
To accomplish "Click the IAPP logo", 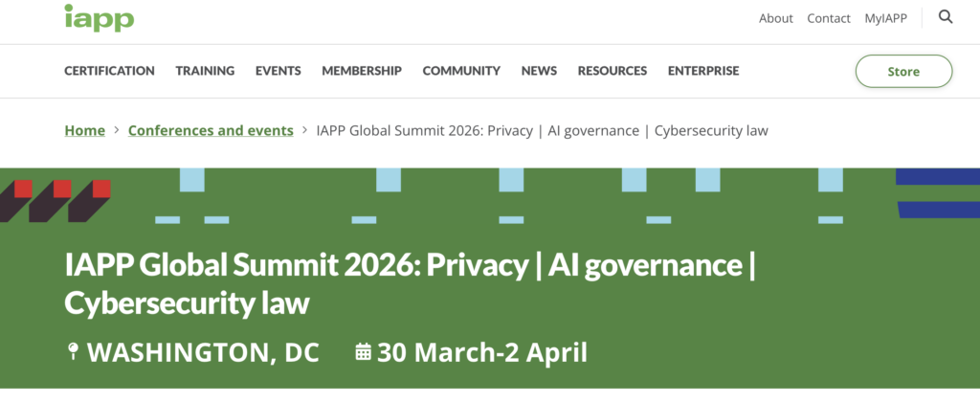I will [x=99, y=18].
